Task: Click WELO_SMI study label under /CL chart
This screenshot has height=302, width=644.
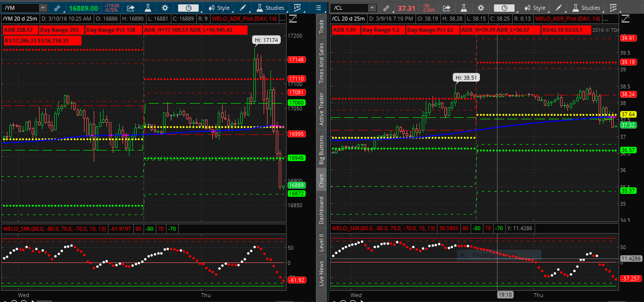Action: 383,228
